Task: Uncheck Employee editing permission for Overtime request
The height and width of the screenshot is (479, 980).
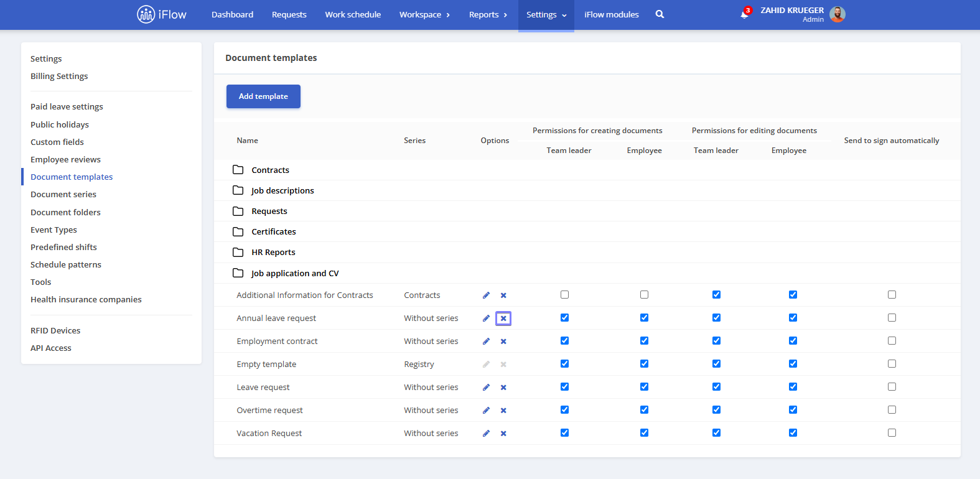Action: tap(793, 410)
